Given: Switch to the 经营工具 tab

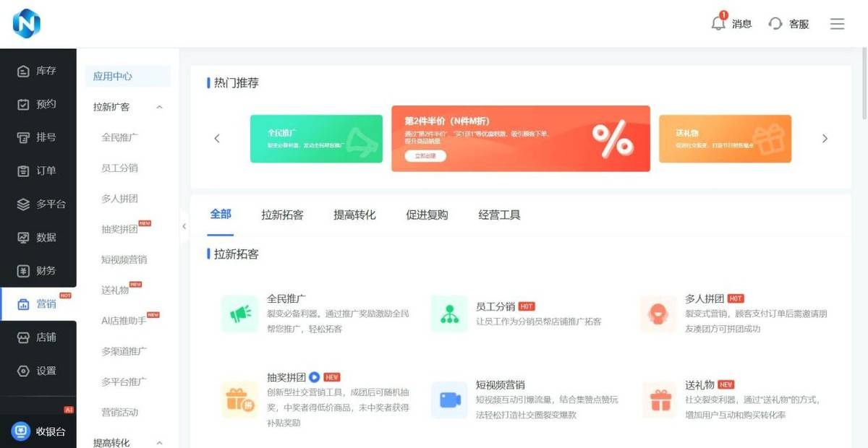Looking at the screenshot, I should [x=499, y=215].
